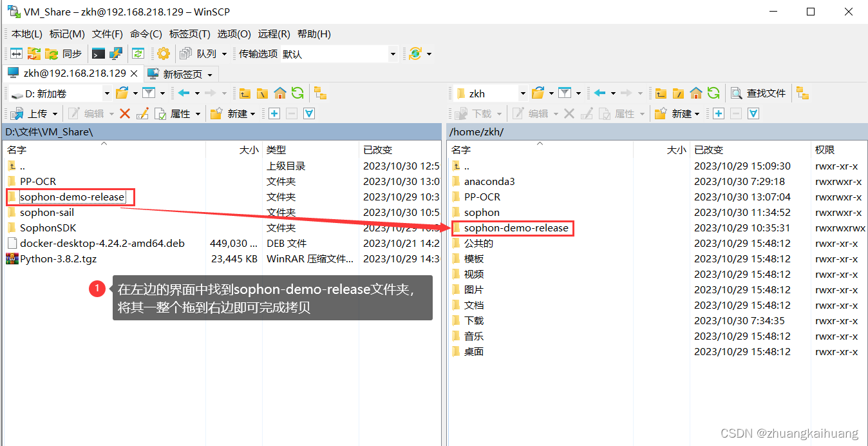The height and width of the screenshot is (446, 868).
Task: Select the remote sophon folder
Action: click(x=482, y=212)
